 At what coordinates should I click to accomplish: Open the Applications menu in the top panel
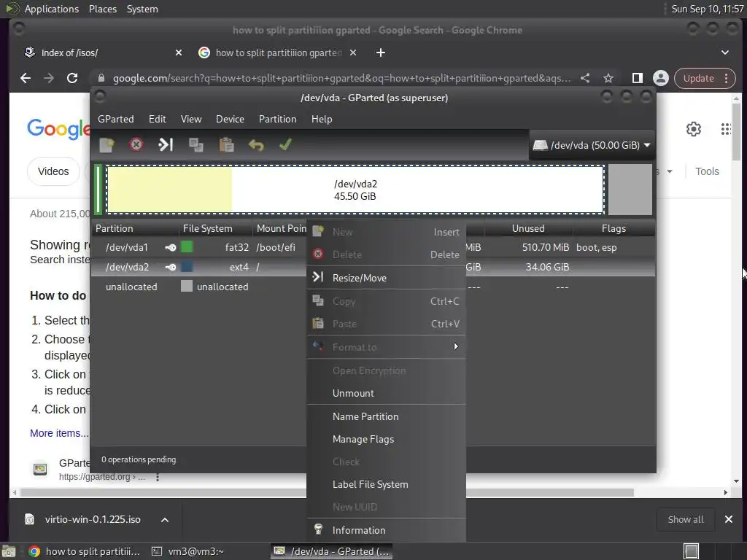click(52, 9)
